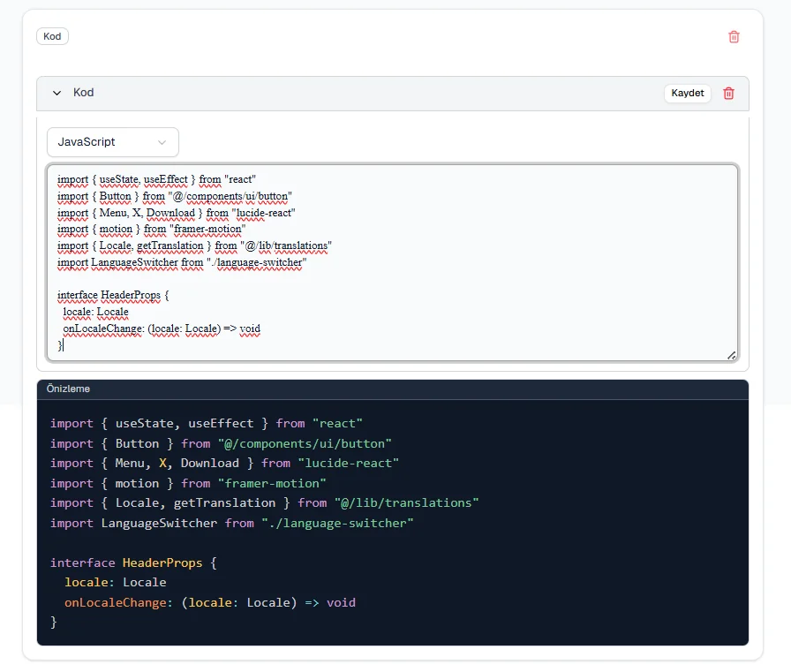The width and height of the screenshot is (791, 672).
Task: Click "react" string in the preview
Action: point(337,424)
